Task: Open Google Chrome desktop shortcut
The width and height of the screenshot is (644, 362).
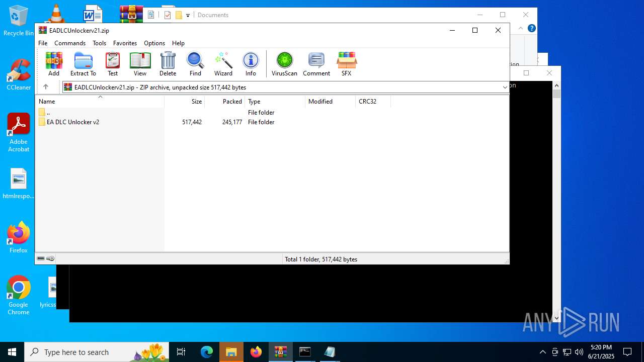Action: click(19, 295)
